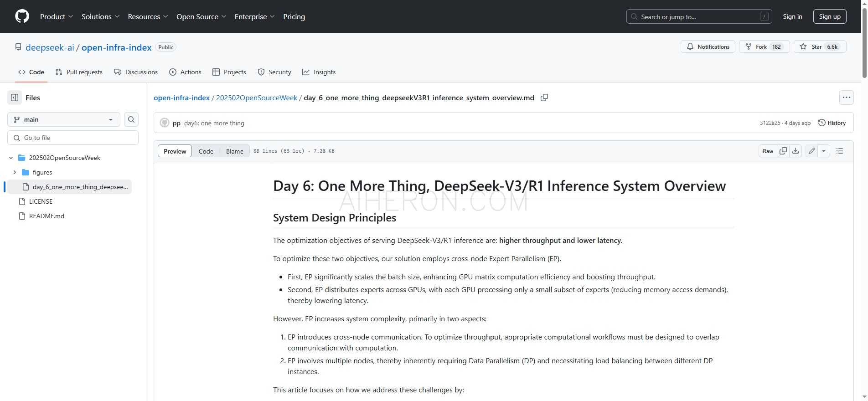Open the Insights tab
This screenshot has width=868, height=401.
319,72
